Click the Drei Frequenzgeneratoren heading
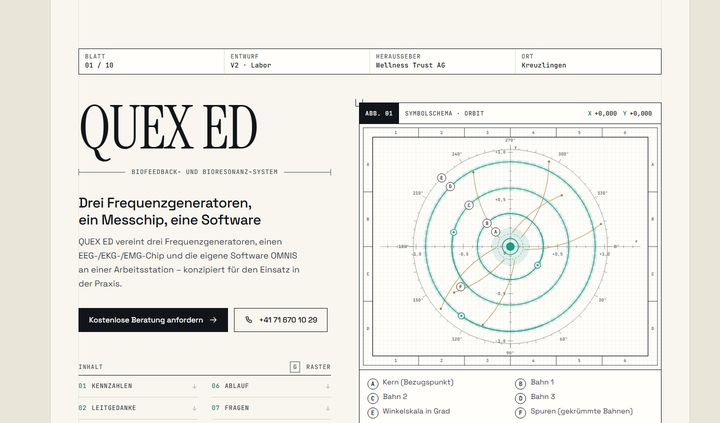The width and height of the screenshot is (720, 423). tap(169, 211)
